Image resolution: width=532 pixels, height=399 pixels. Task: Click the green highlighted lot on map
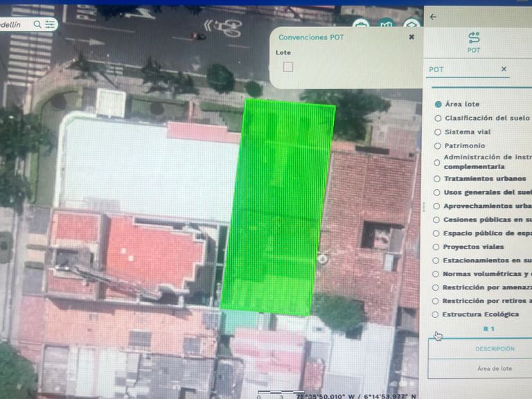pos(278,208)
